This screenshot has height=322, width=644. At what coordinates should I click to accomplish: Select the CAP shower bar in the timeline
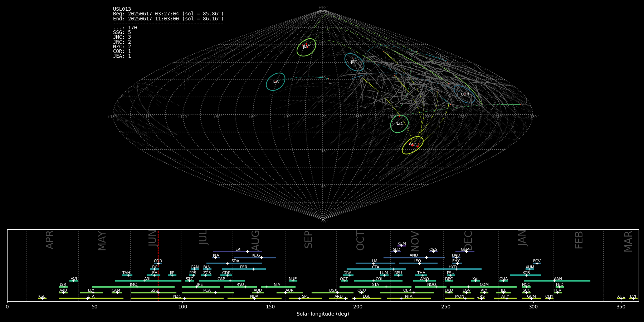click(x=222, y=281)
